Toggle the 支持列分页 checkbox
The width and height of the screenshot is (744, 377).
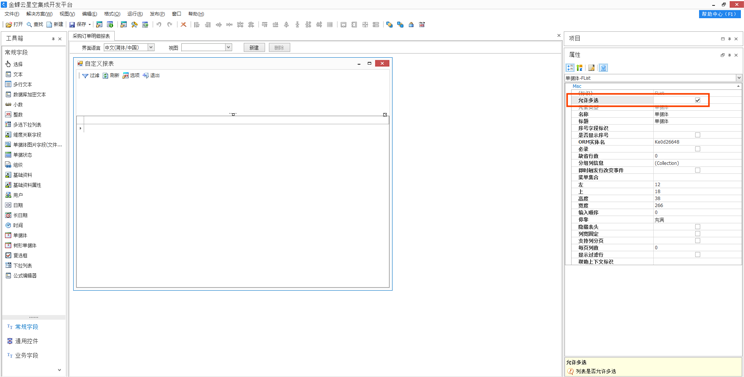(698, 240)
